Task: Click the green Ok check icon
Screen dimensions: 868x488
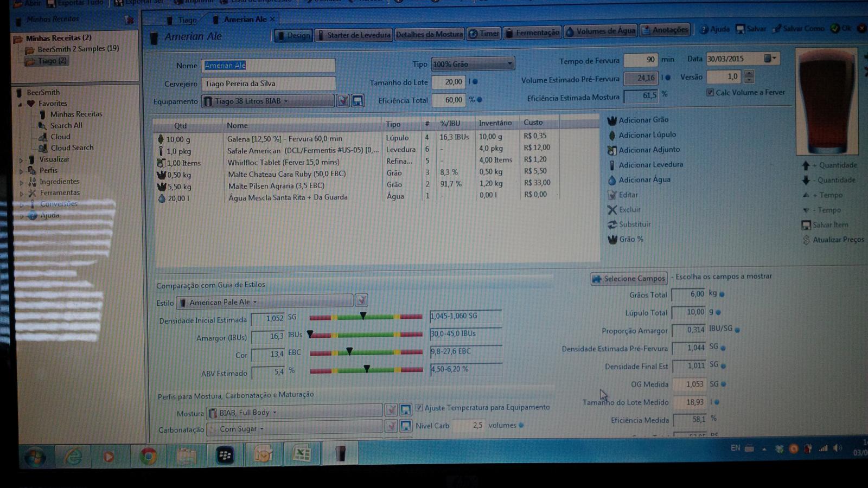Action: [835, 28]
